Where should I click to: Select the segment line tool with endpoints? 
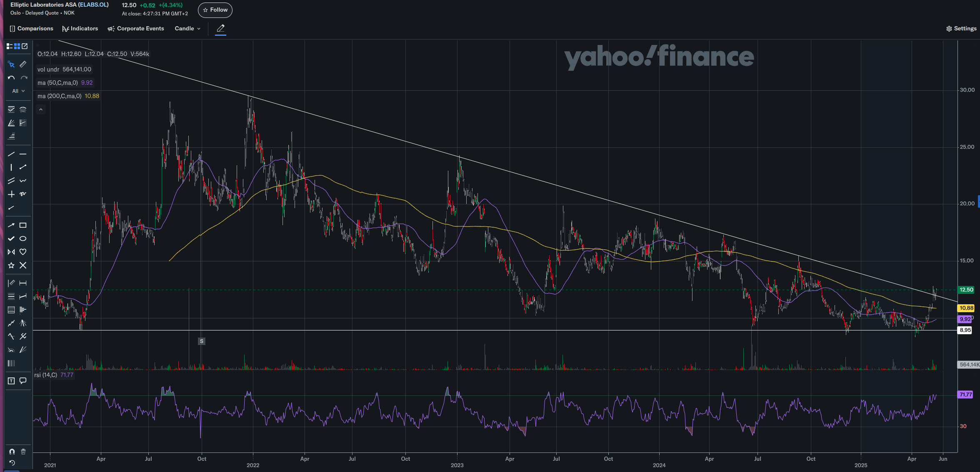23,167
